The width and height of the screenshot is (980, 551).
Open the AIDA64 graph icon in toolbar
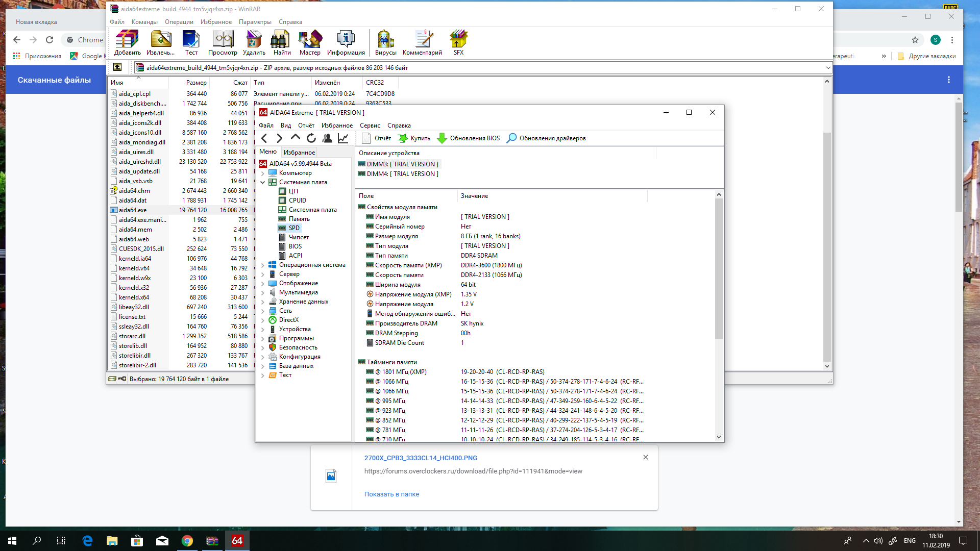point(343,138)
